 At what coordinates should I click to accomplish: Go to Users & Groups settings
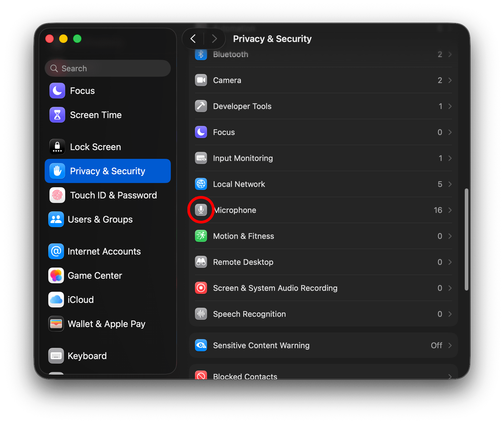[108, 219]
